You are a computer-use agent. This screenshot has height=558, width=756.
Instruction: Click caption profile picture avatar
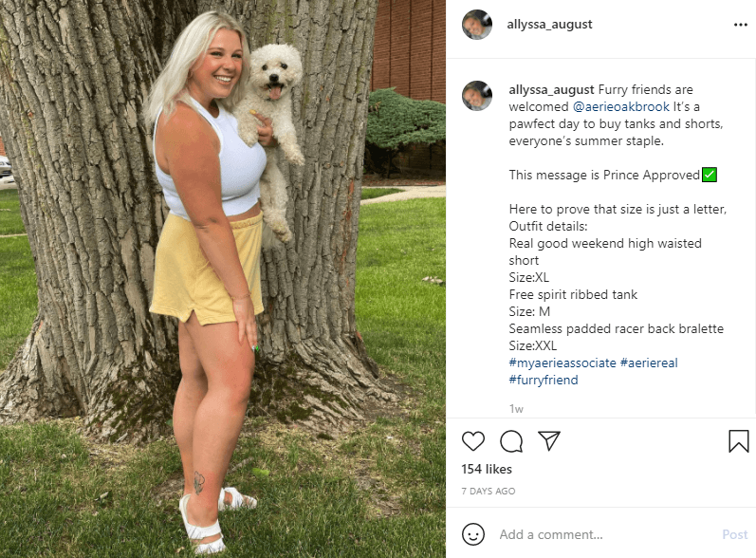pyautogui.click(x=477, y=96)
